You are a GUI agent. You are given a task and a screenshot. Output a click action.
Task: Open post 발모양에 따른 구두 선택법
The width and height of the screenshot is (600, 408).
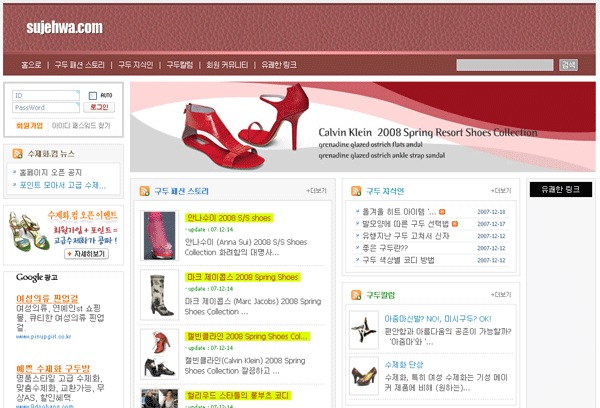[x=405, y=224]
